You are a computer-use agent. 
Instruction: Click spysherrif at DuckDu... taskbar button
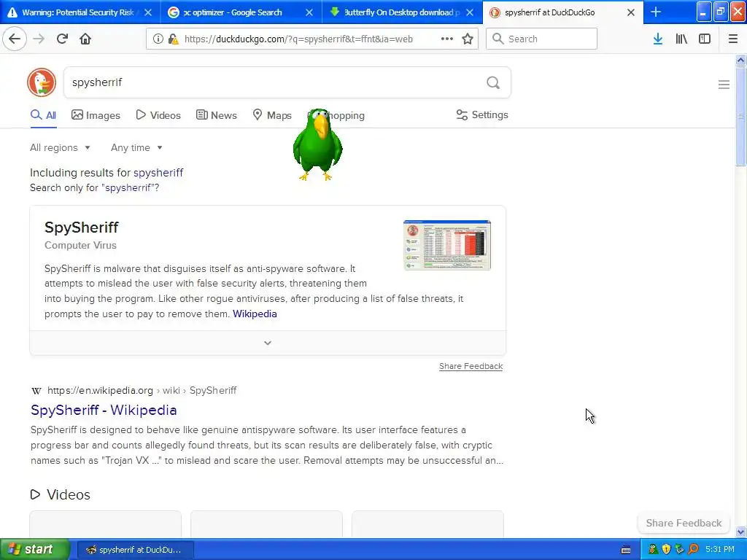[136, 550]
